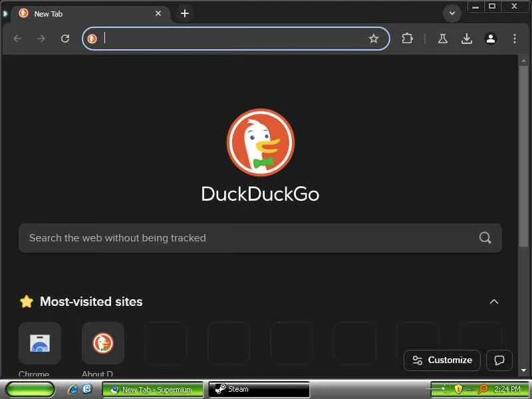Click the scrollbar up arrow
Screen dimensions: 532x399
tap(523, 61)
